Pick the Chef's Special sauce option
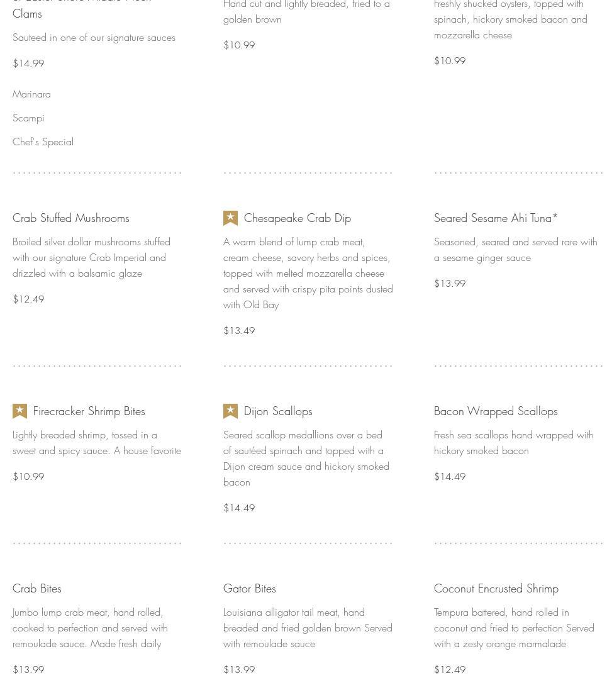This screenshot has height=700, width=607. point(43,142)
